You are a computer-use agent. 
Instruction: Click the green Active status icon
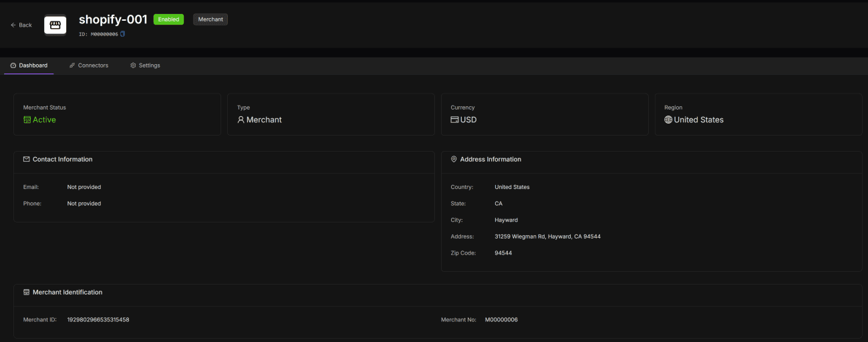[27, 120]
